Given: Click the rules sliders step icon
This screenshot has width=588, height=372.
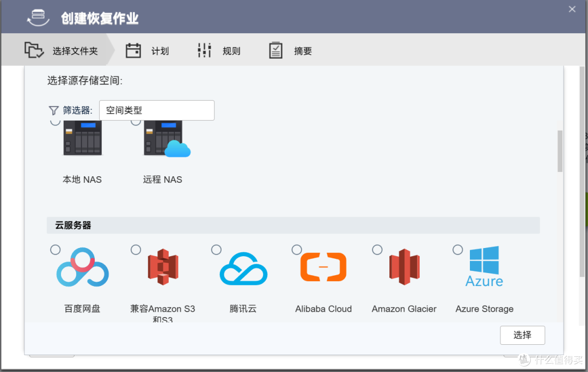Looking at the screenshot, I should point(204,50).
